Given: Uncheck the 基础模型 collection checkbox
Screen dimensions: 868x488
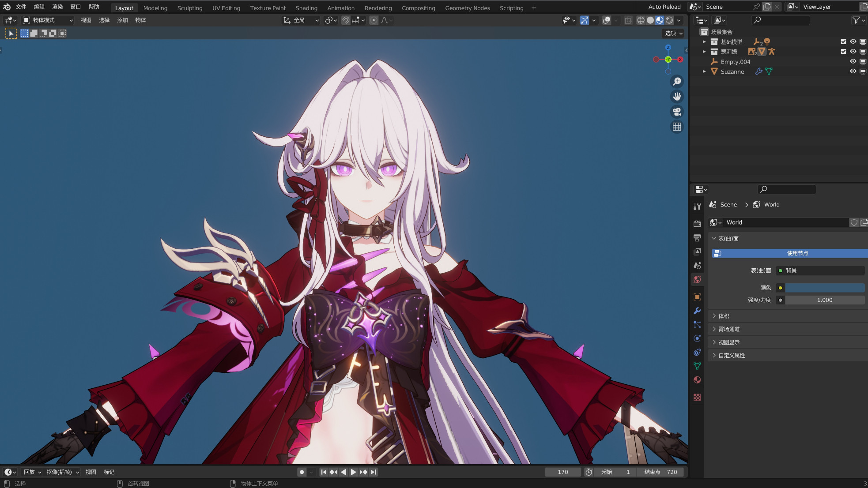Looking at the screenshot, I should [843, 41].
